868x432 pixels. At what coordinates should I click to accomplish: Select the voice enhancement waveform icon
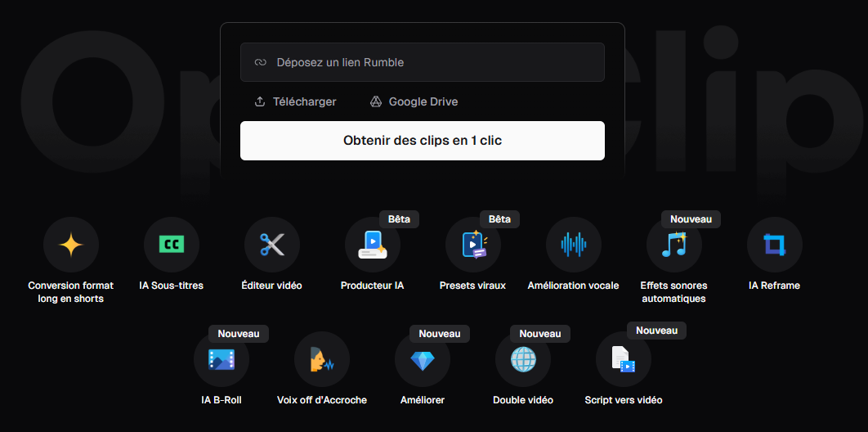(x=574, y=245)
